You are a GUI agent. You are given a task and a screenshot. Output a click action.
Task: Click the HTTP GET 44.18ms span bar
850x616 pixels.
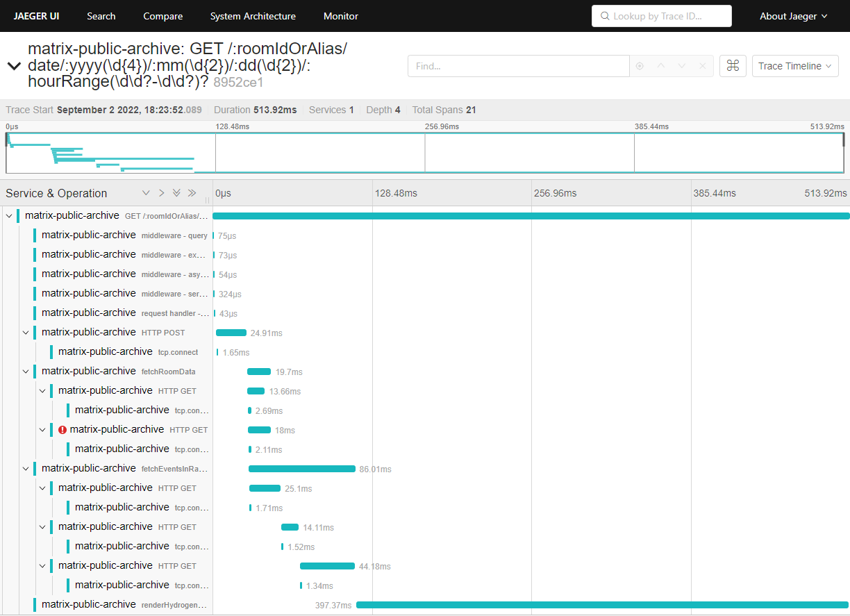click(x=327, y=566)
